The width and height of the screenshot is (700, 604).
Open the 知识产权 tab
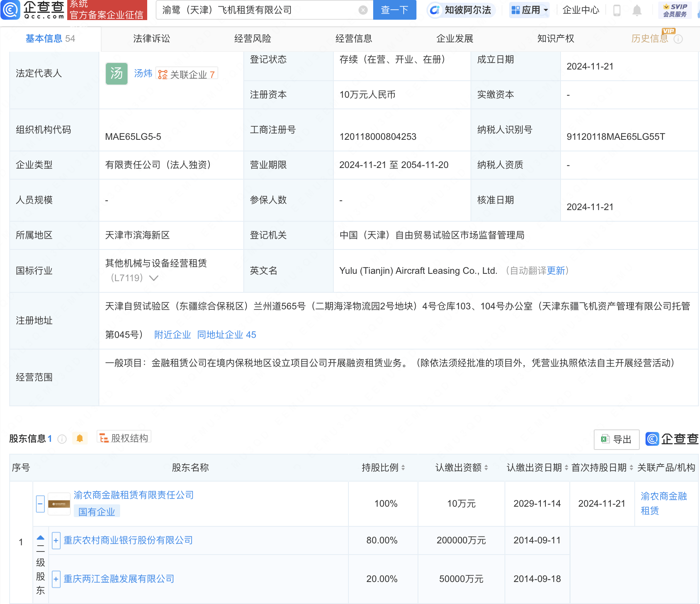[x=556, y=39]
